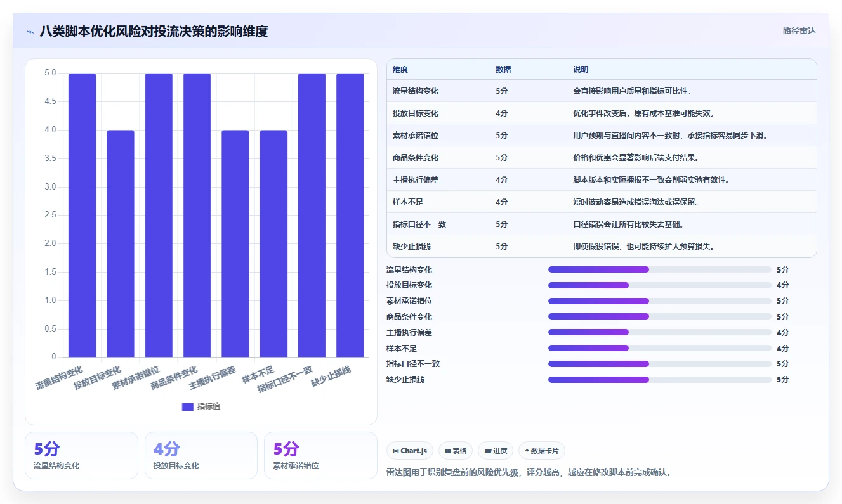The height and width of the screenshot is (504, 842).
Task: Click the footer note starting 雷达图用于识别
Action: (529, 472)
